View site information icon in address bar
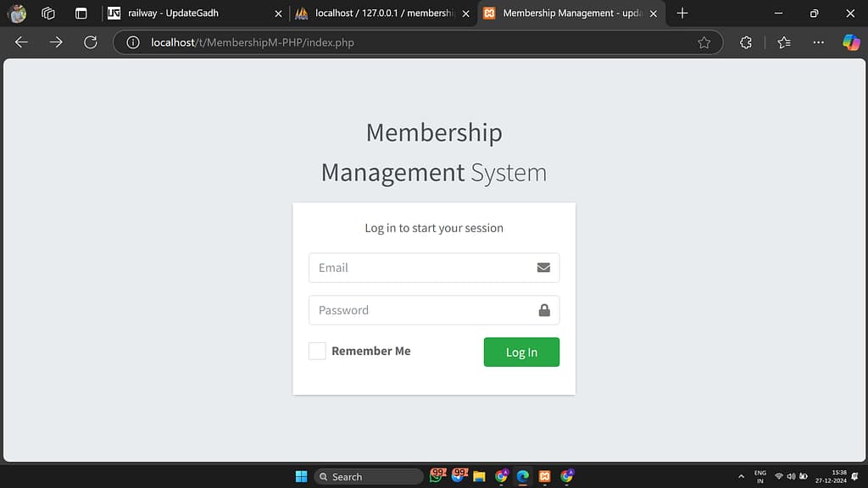Screen dimensions: 868x488 coord(132,42)
